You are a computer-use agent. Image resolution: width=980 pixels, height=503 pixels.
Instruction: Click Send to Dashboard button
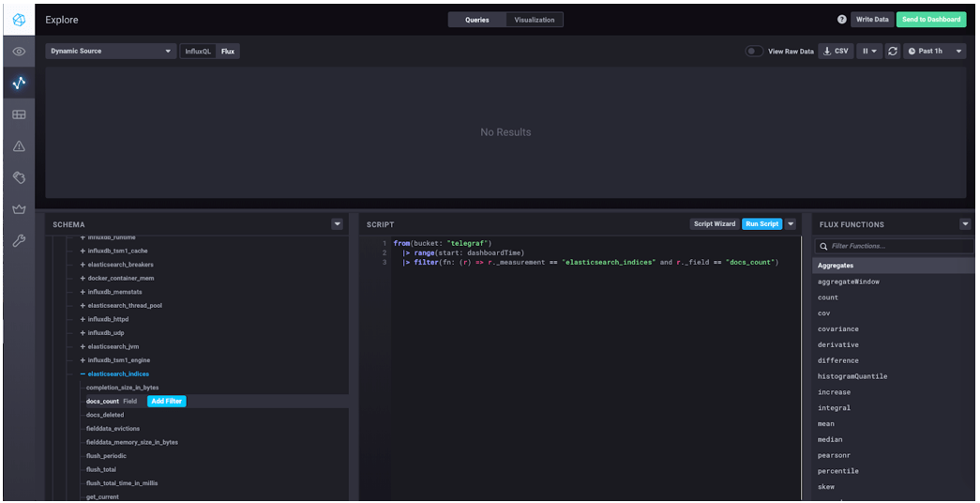coord(930,20)
